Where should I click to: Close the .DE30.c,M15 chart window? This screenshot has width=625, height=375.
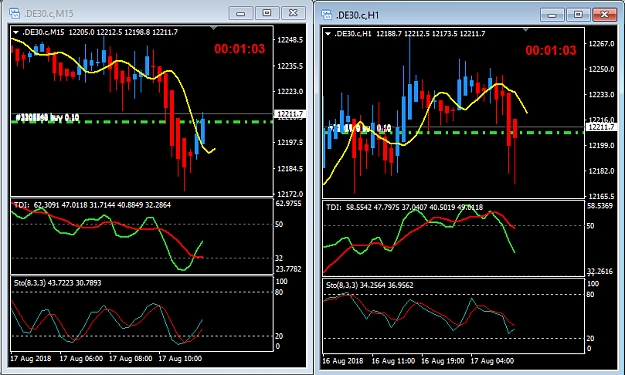(293, 13)
